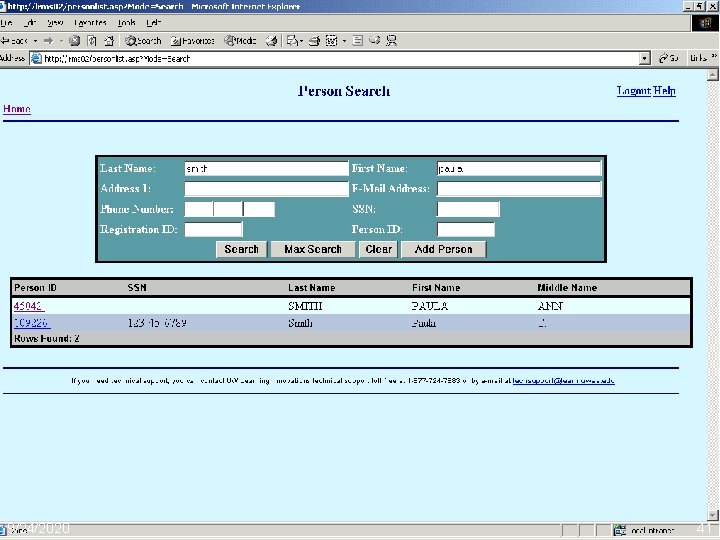Image resolution: width=720 pixels, height=540 pixels.
Task: Open the Favorites menu
Action: click(x=90, y=22)
